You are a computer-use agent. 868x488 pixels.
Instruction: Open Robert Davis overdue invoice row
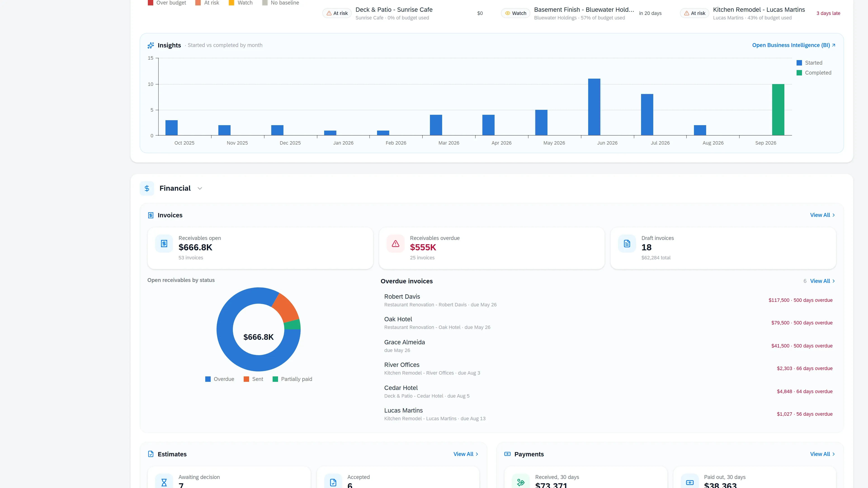point(608,300)
